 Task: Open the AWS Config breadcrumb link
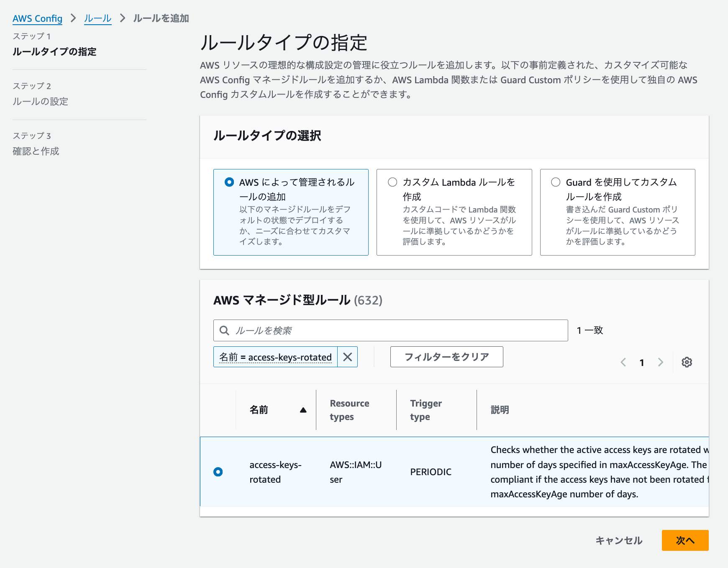(37, 18)
